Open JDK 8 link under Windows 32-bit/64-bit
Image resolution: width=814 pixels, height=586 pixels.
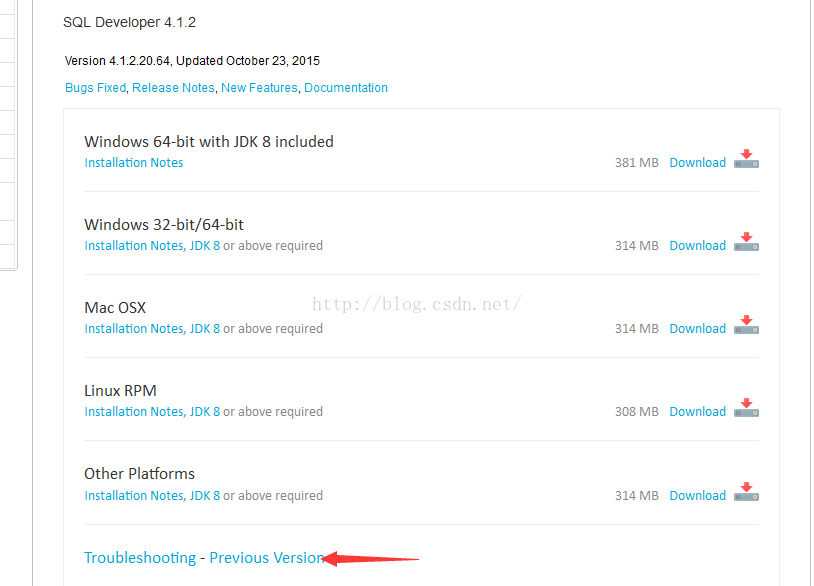pyautogui.click(x=204, y=246)
